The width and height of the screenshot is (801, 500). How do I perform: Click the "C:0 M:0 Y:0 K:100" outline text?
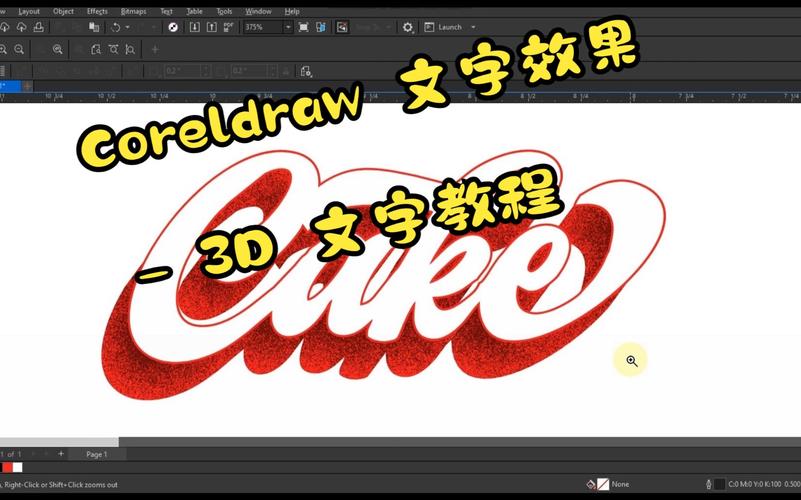point(757,484)
